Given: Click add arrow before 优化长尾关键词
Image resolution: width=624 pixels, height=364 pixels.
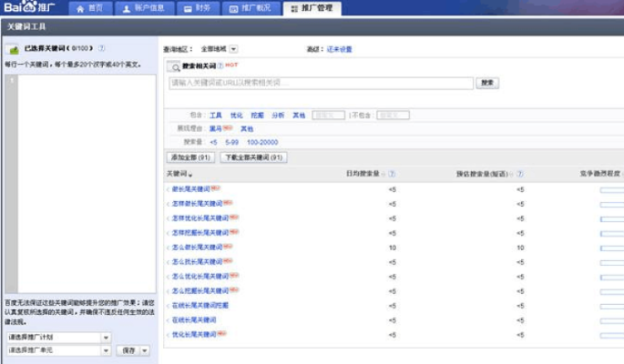Looking at the screenshot, I should coord(168,335).
